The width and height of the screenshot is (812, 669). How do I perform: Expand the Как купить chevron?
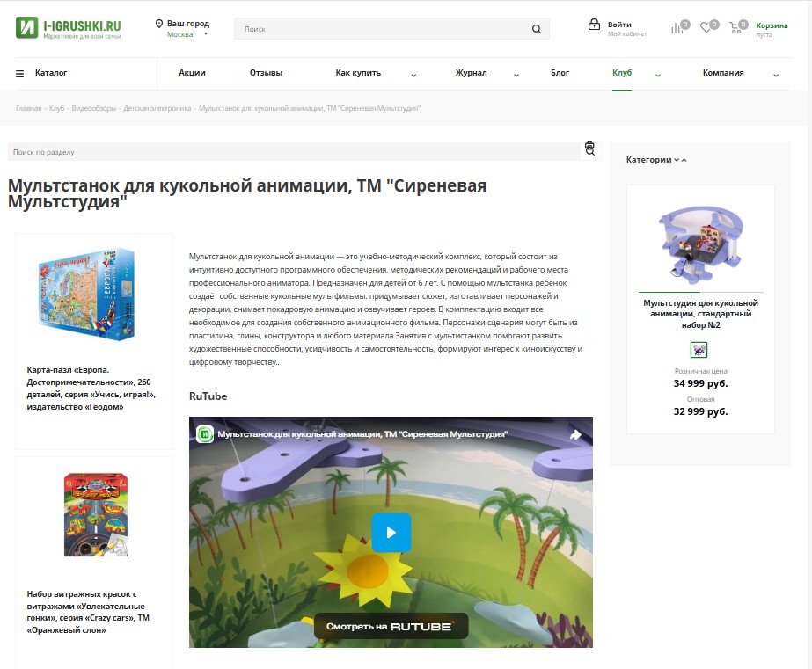[x=413, y=75]
